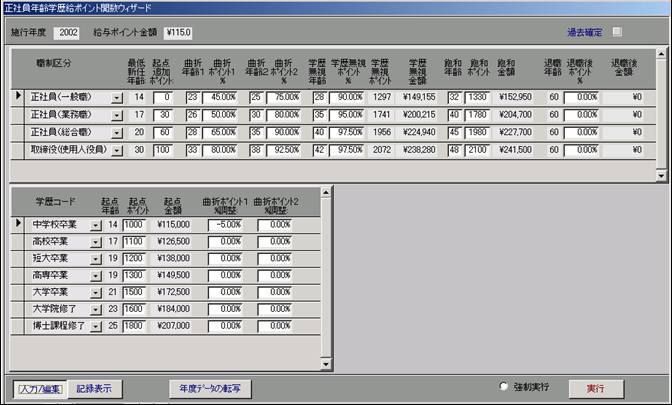Click 起点ポイント field showing 1500
This screenshot has width=672, height=405.
point(134,293)
